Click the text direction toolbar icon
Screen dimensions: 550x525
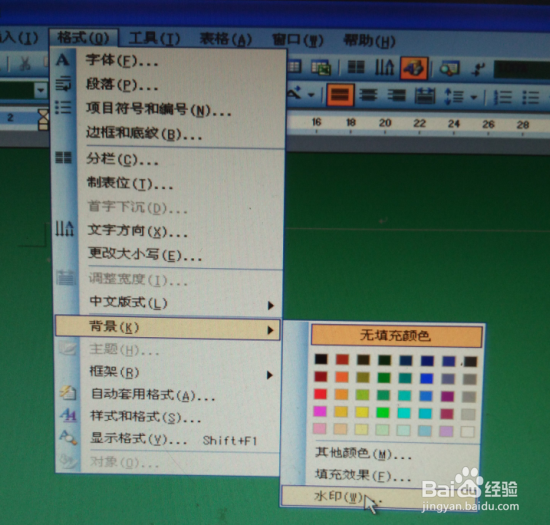384,67
